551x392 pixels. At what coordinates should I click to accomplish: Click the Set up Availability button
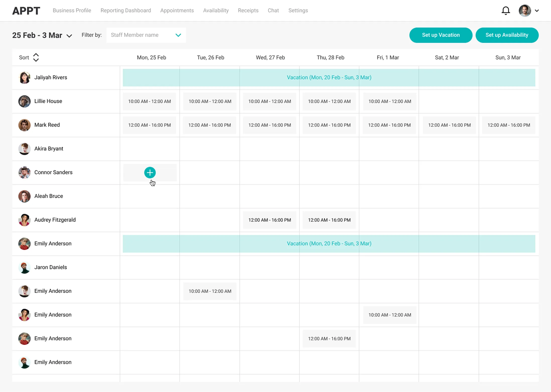click(507, 35)
